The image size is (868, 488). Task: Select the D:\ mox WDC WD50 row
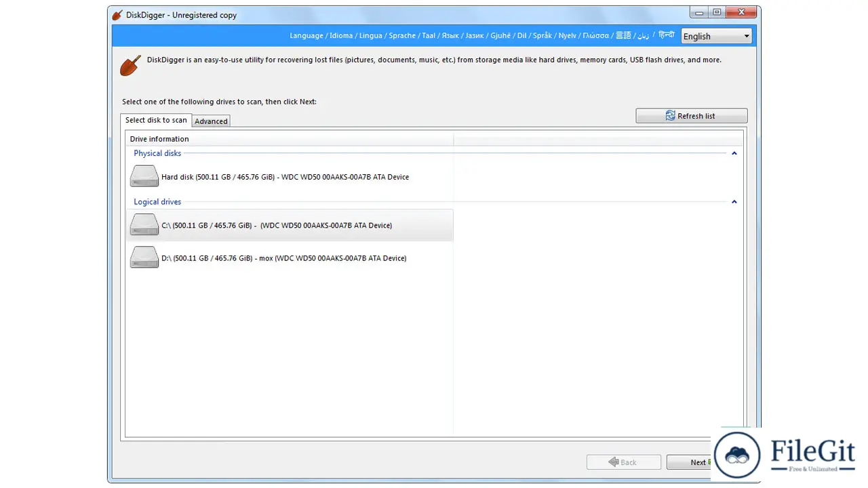pos(290,258)
